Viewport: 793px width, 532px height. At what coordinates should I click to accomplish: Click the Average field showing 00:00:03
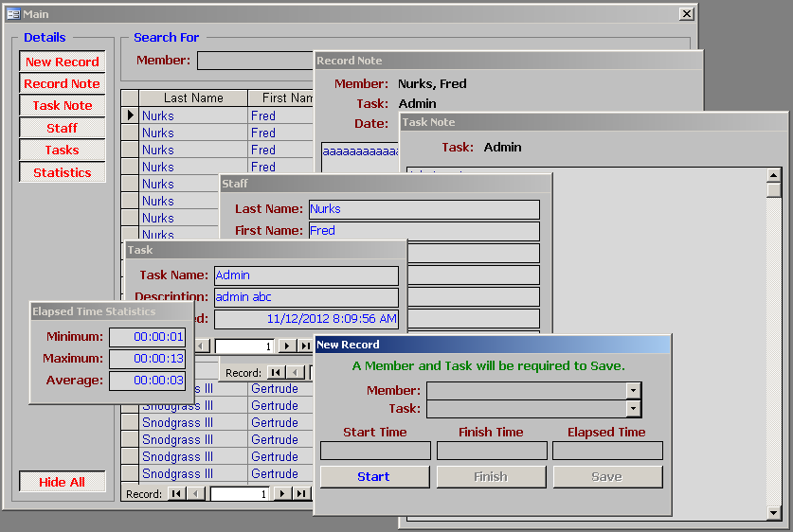[x=147, y=381]
